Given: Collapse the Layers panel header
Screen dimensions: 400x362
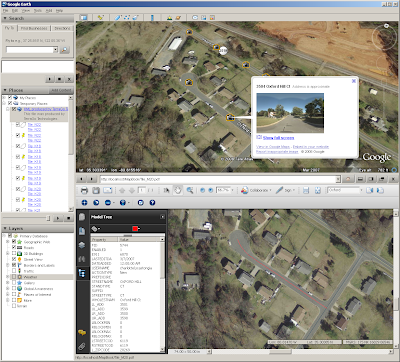Looking at the screenshot, I should click(37, 228).
